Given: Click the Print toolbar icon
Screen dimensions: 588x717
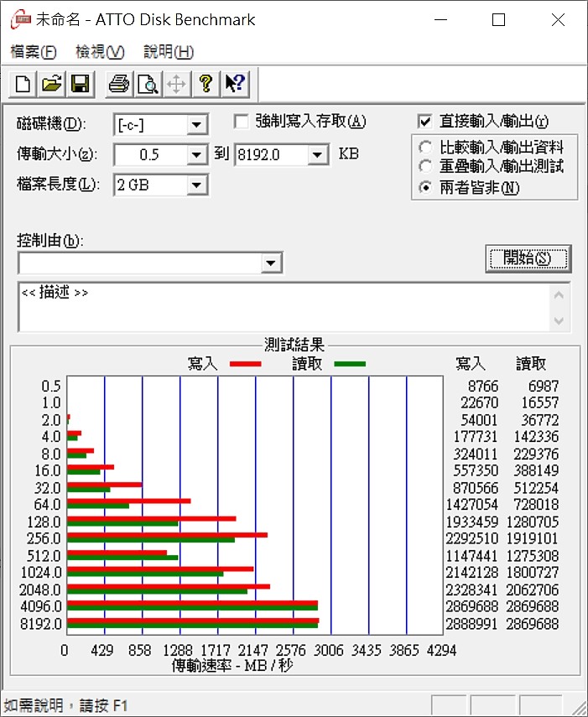Looking at the screenshot, I should pyautogui.click(x=119, y=84).
